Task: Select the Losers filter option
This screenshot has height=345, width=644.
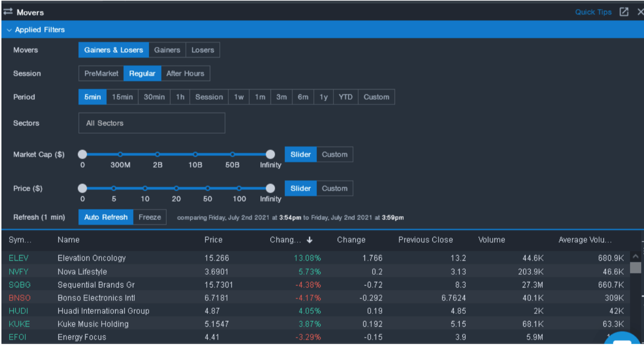Action: pyautogui.click(x=202, y=50)
